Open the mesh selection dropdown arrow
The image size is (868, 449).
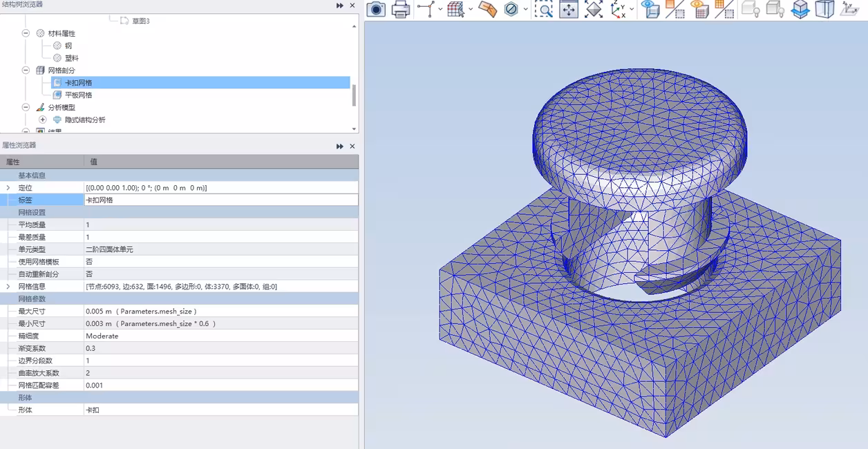470,10
